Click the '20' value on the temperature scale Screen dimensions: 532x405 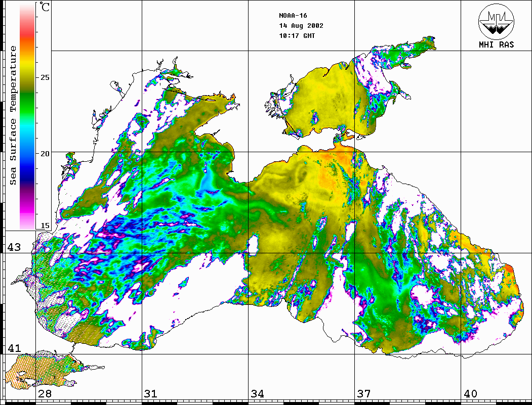tap(45, 154)
